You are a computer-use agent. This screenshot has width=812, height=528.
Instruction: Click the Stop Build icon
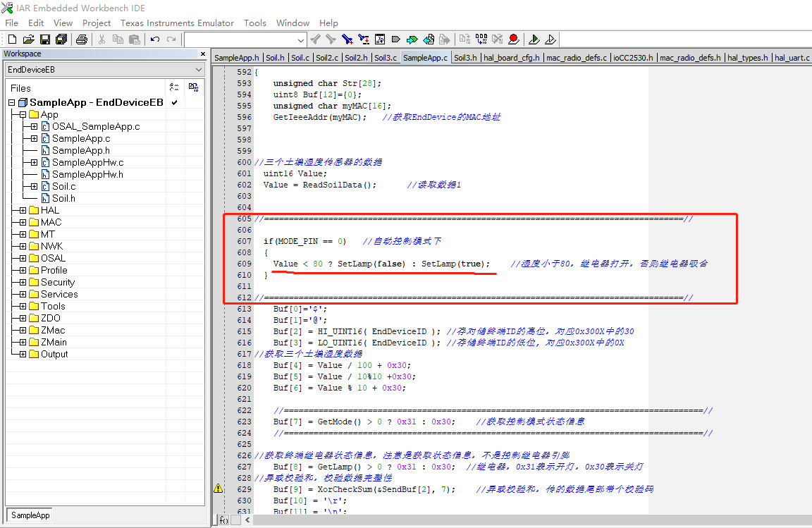498,39
